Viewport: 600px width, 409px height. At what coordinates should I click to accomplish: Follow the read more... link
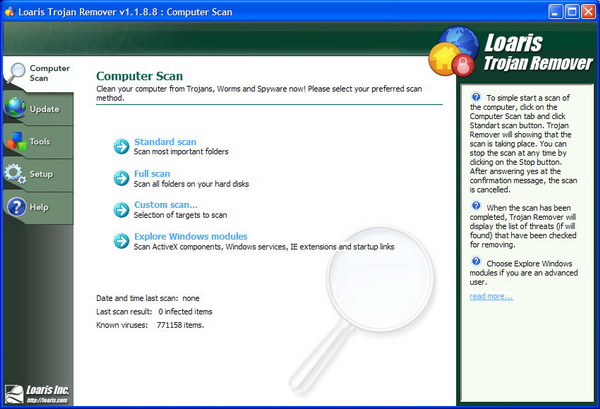click(x=491, y=296)
